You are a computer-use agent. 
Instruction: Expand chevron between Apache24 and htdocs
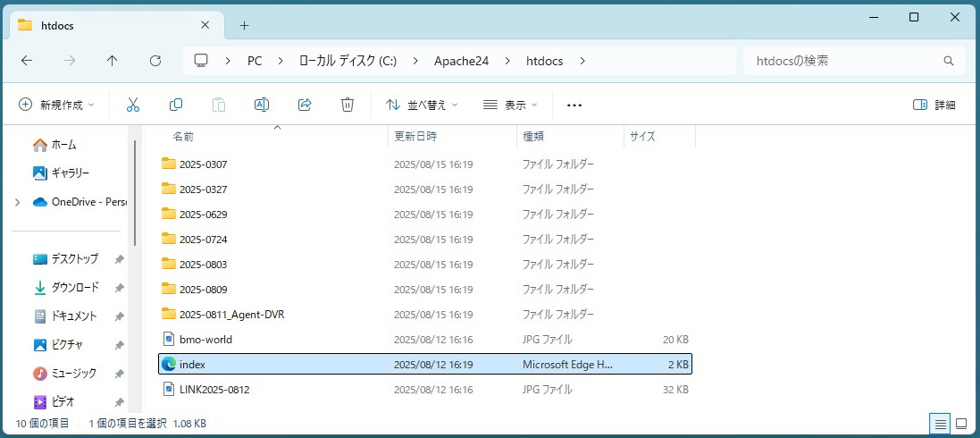point(507,61)
